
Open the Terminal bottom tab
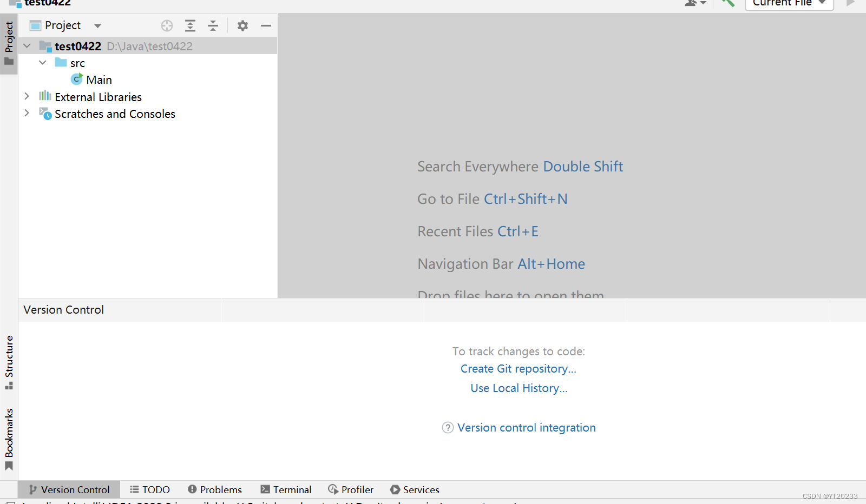coord(286,489)
